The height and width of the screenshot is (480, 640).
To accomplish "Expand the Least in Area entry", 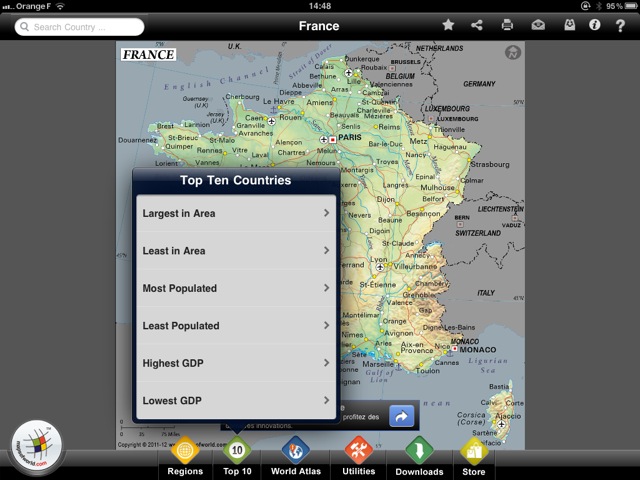I will tap(236, 251).
